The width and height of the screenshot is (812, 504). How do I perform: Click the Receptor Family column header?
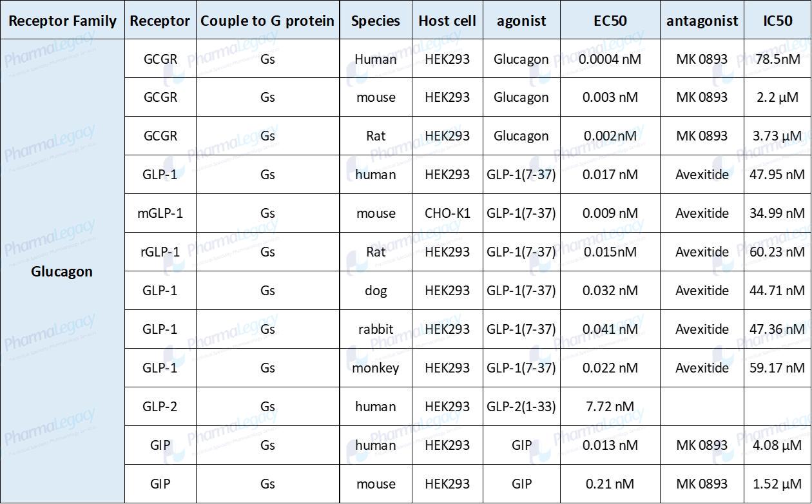(63, 20)
